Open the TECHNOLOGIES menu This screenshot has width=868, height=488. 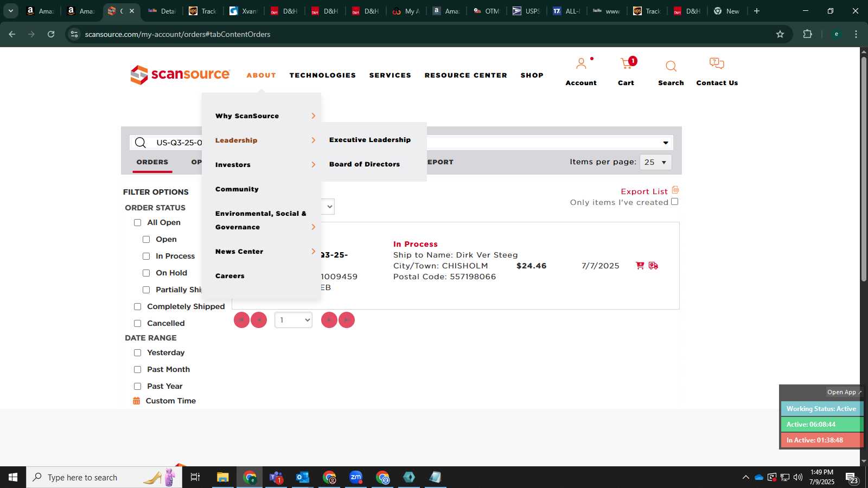point(323,75)
